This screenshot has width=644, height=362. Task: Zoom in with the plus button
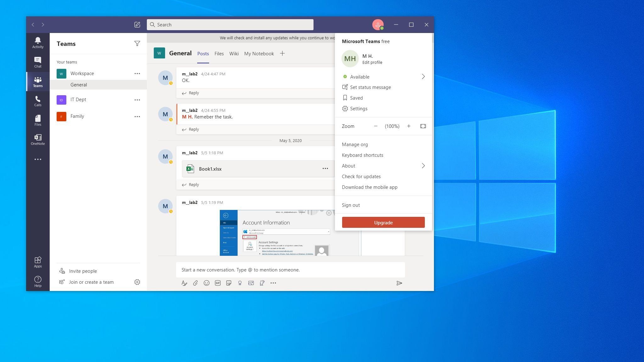(x=408, y=126)
